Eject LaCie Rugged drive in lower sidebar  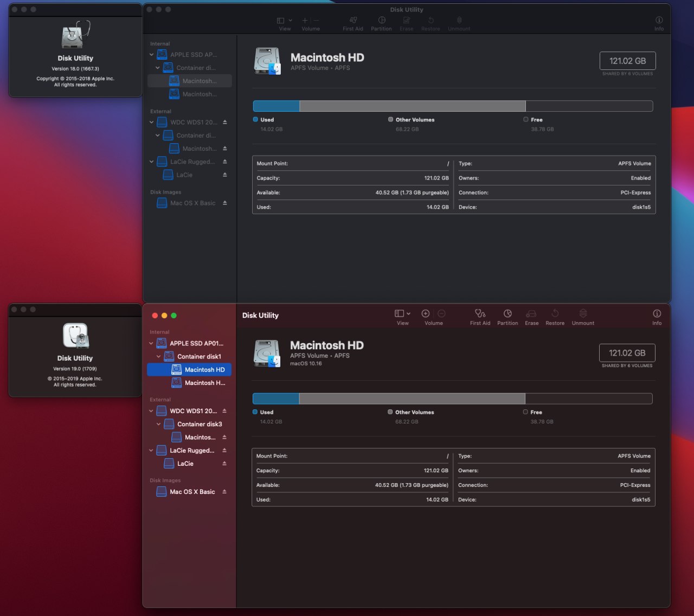point(224,451)
